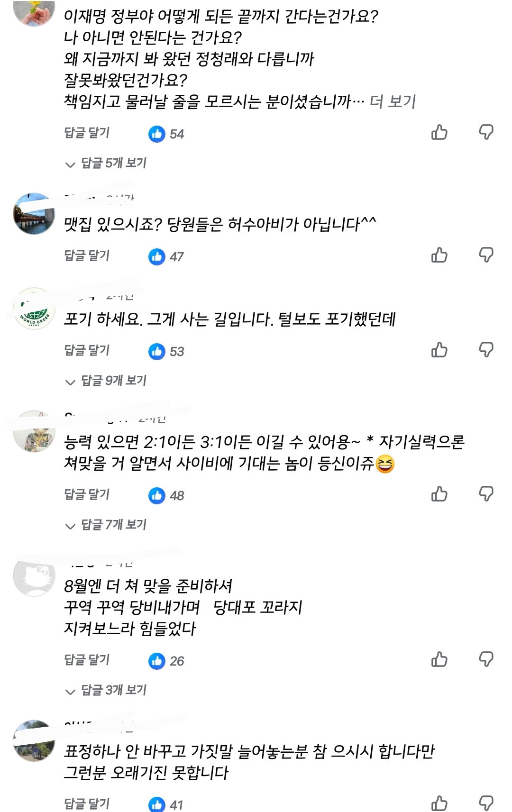Like the 허수아비 comment with thumbs-up
This screenshot has height=812, width=512.
pos(439,255)
